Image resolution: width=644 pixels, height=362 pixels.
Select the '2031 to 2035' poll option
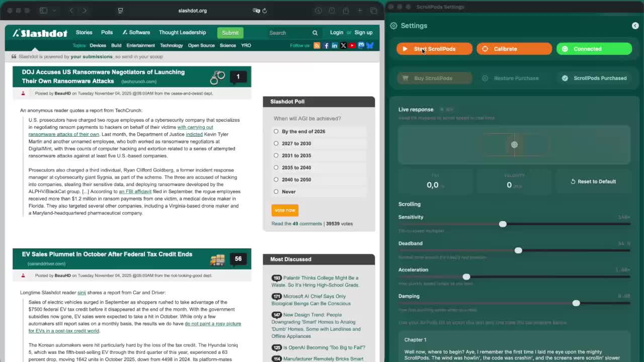276,155
